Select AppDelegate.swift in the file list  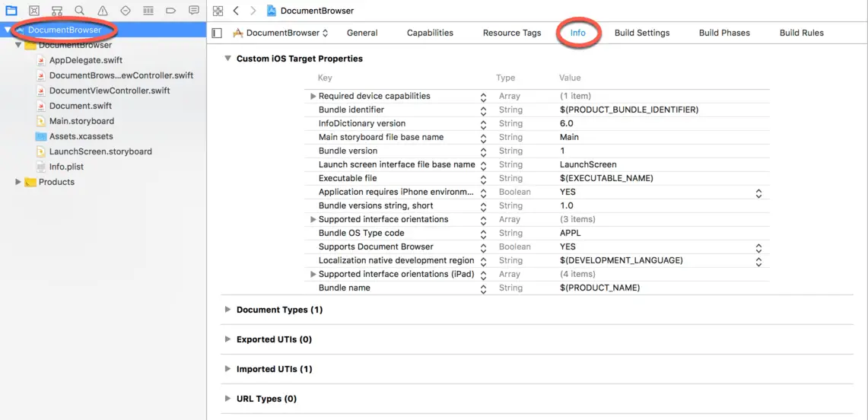click(x=85, y=60)
